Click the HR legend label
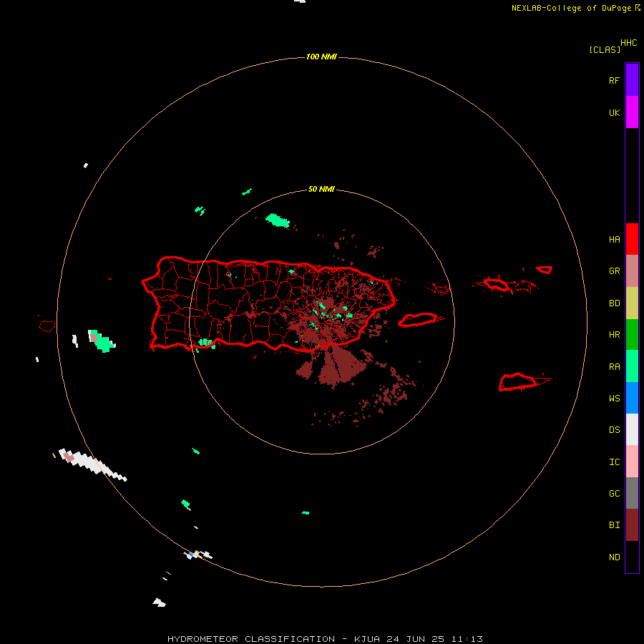The width and height of the screenshot is (644, 644). coord(614,335)
